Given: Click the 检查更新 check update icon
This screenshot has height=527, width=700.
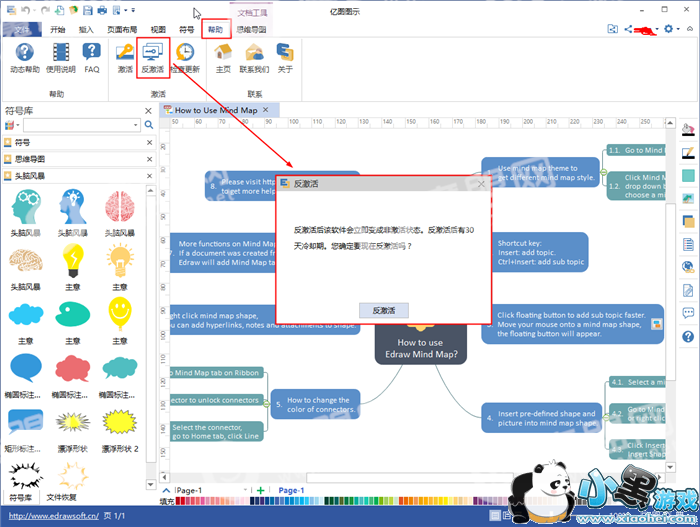Looking at the screenshot, I should point(185,57).
